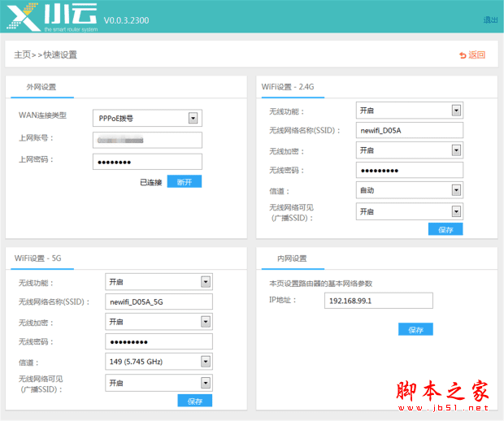Open the 5G 无线加密 dropdown
The width and height of the screenshot is (504, 421).
[159, 322]
